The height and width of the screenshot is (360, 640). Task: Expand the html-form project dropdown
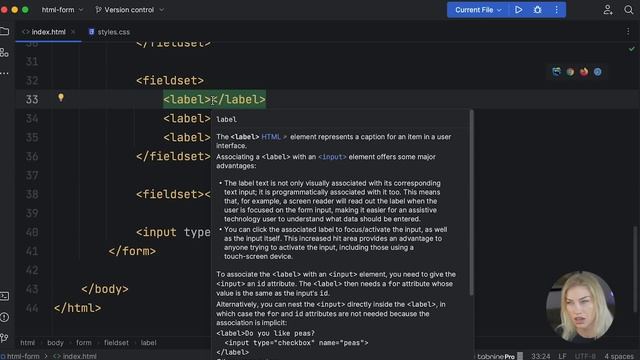(62, 10)
